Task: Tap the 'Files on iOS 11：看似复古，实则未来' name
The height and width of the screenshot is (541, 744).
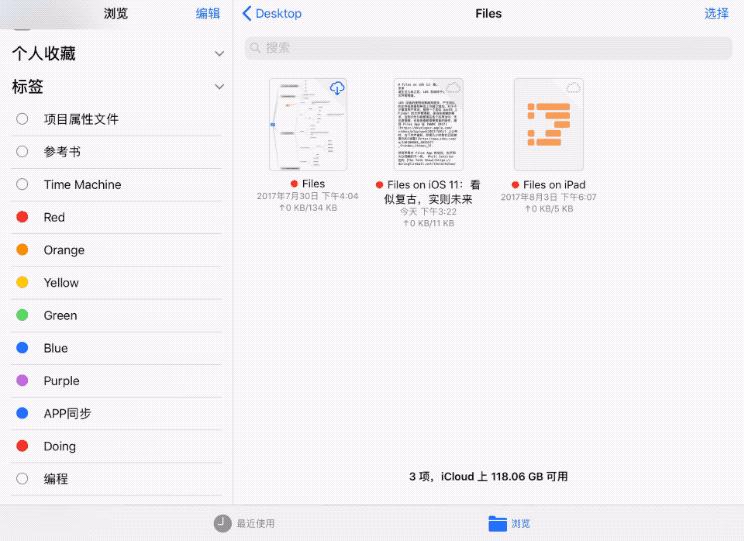Action: (x=431, y=192)
